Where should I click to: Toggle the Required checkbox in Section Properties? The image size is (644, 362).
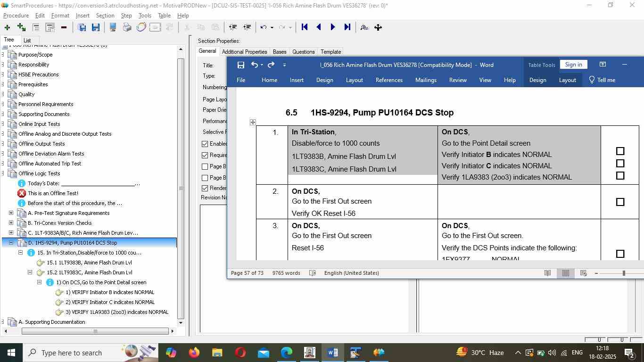205,155
